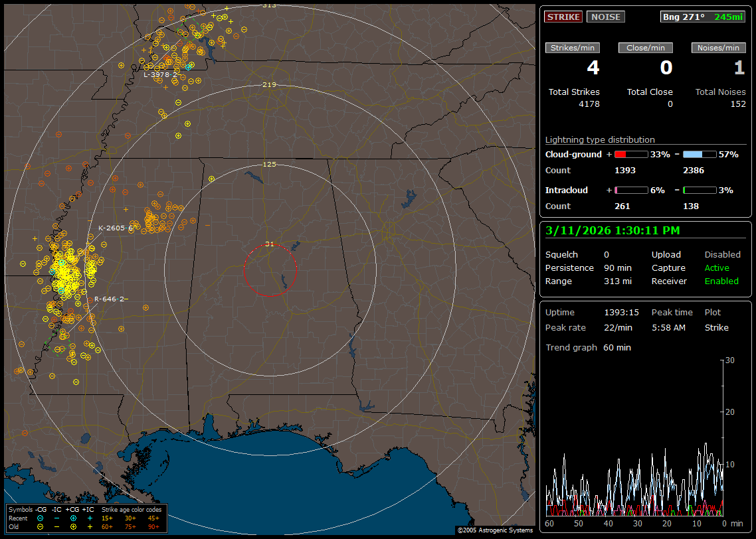756x539 pixels.
Task: Click the positive intracloud pink percentage bar
Action: [630, 190]
